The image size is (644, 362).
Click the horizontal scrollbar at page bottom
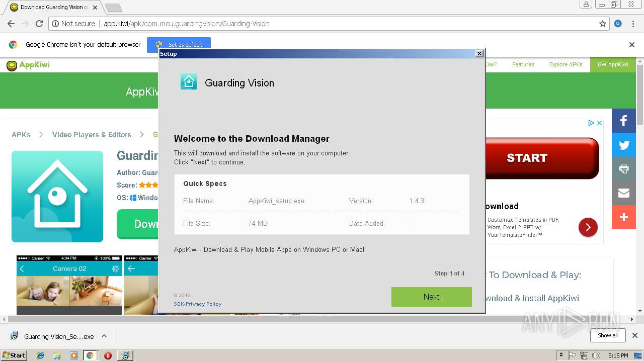[x=318, y=319]
